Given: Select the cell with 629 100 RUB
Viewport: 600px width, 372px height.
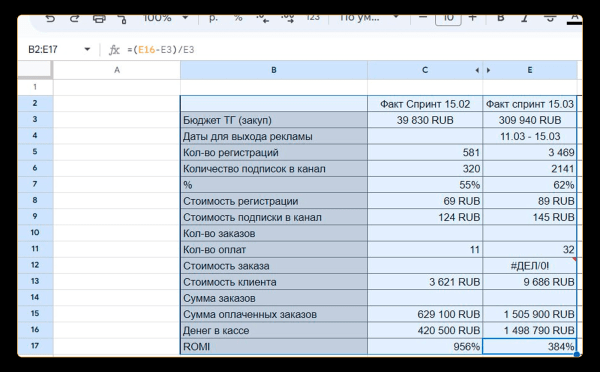Looking at the screenshot, I should [425, 314].
